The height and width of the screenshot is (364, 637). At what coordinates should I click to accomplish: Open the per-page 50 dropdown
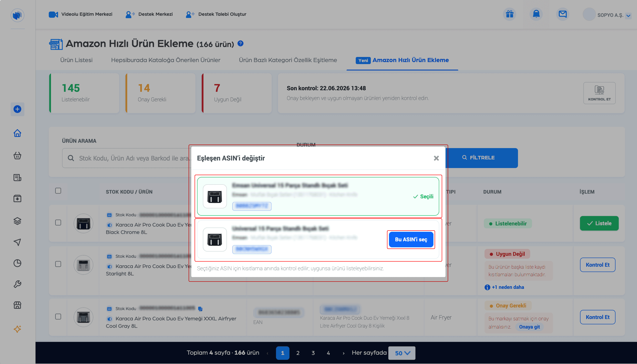click(x=402, y=353)
